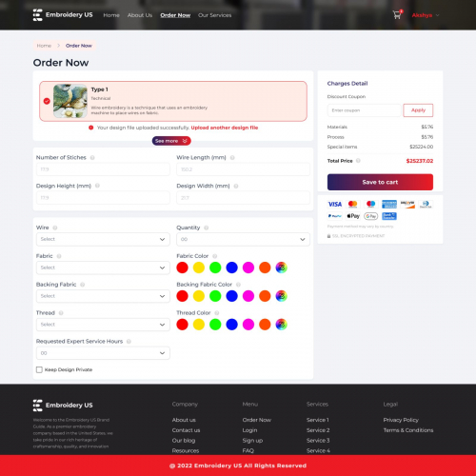
Task: Click the Wire label info icon
Action: pyautogui.click(x=55, y=228)
